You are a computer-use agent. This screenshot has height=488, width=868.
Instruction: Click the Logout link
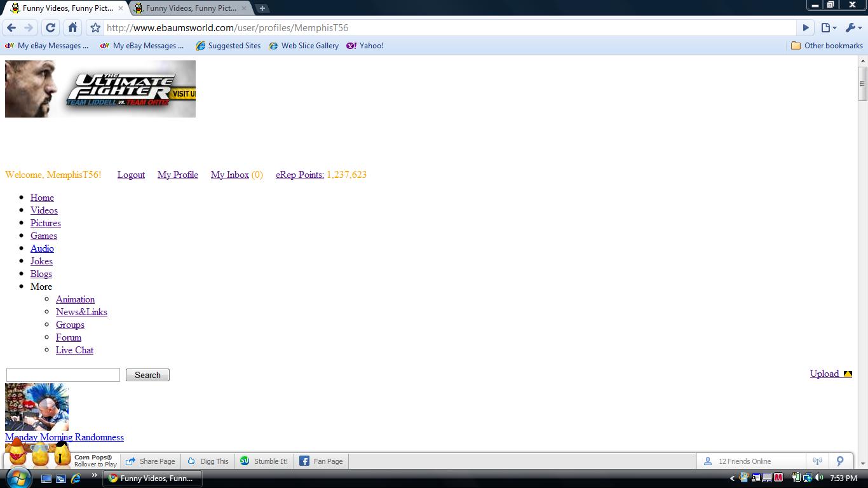(x=131, y=175)
